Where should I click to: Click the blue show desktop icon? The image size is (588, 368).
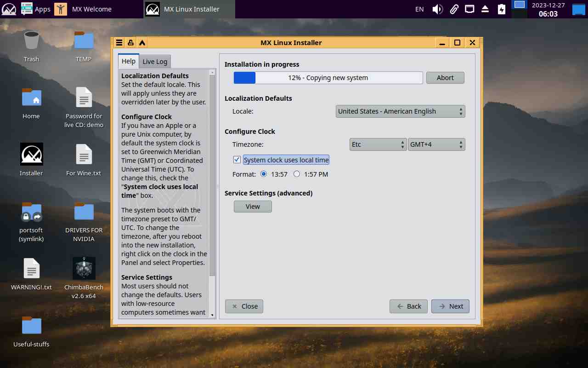pos(578,9)
